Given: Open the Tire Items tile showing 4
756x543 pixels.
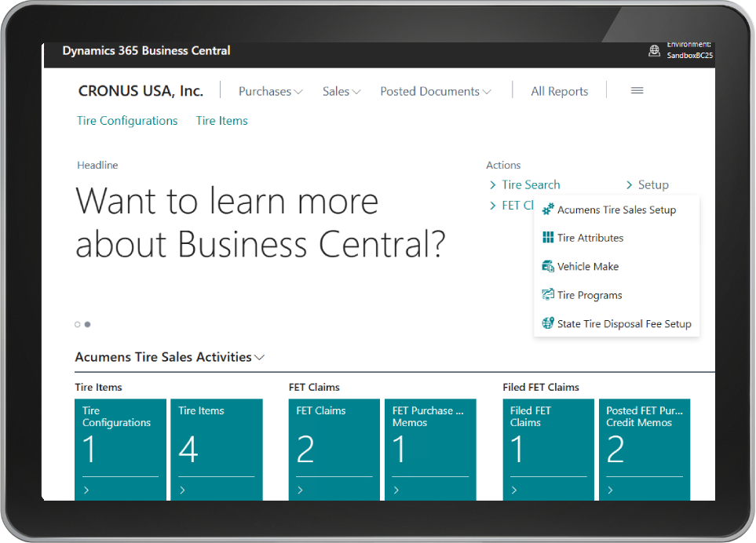Looking at the screenshot, I should (217, 449).
